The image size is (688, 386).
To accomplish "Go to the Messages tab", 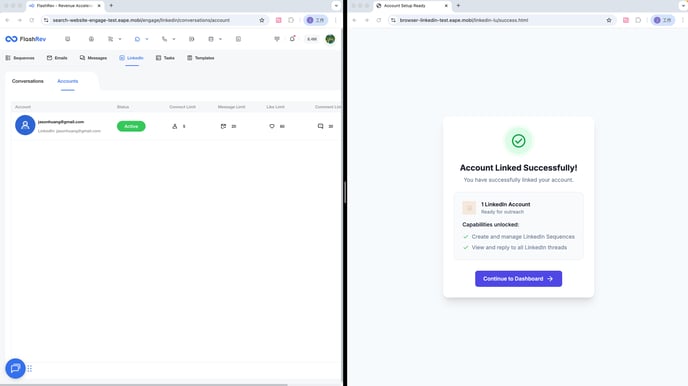I will (93, 58).
